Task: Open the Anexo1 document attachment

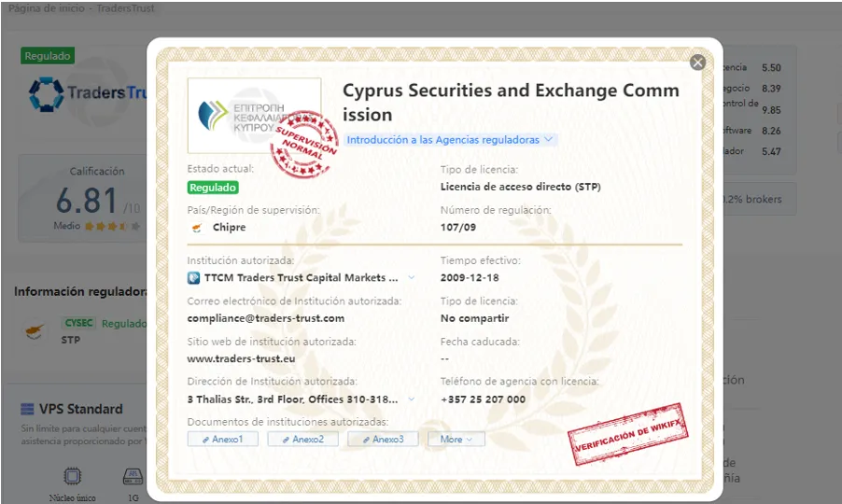Action: pos(223,439)
